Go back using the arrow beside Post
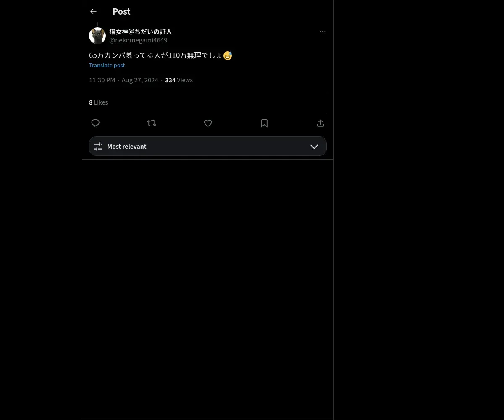The image size is (504, 420). 93,11
